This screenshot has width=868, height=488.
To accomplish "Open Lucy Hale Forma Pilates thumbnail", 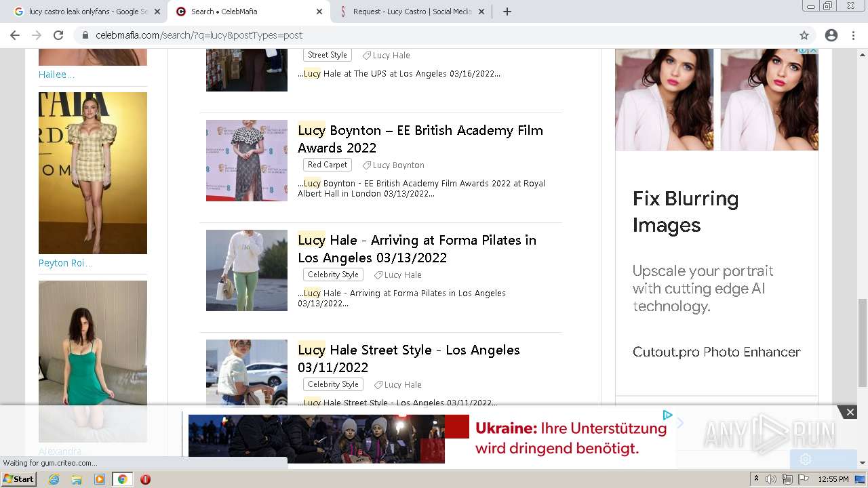I will tap(247, 270).
